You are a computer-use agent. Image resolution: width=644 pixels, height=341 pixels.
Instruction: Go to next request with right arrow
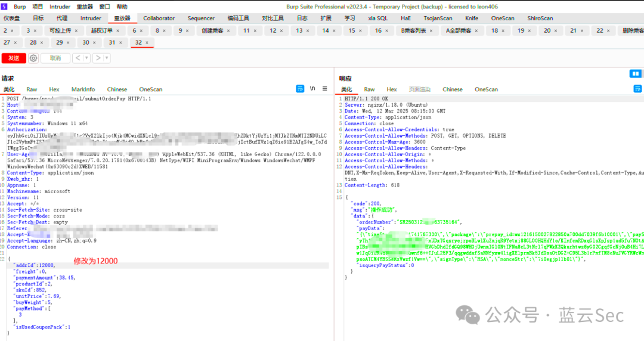[x=98, y=58]
